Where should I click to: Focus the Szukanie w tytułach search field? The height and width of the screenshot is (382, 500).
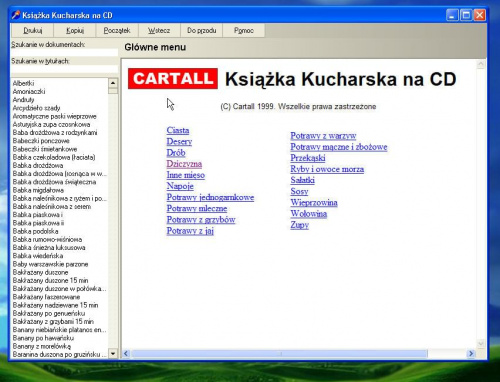[x=64, y=69]
